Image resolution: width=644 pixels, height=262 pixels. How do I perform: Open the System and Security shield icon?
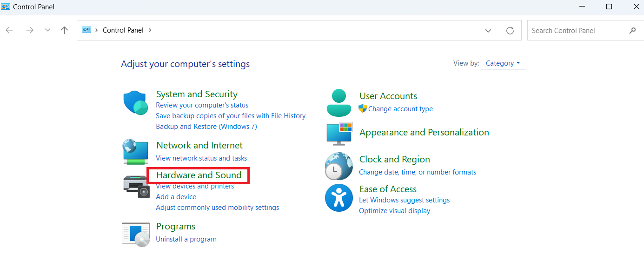click(x=135, y=103)
